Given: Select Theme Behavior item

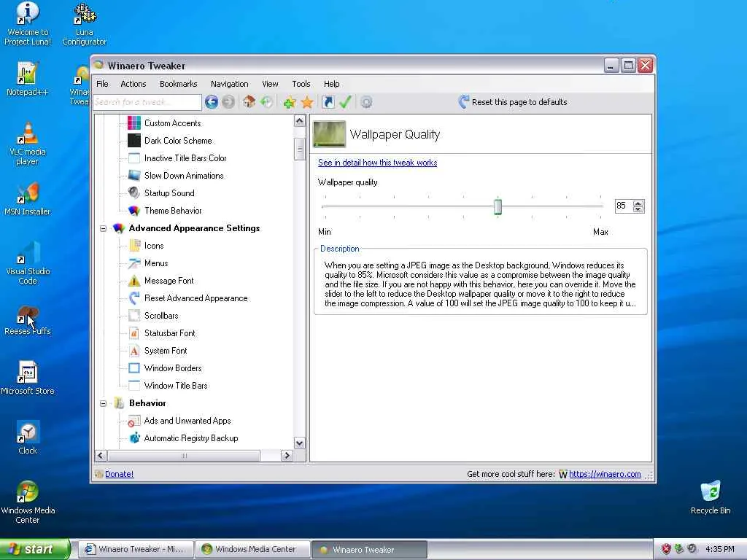Looking at the screenshot, I should [x=173, y=211].
